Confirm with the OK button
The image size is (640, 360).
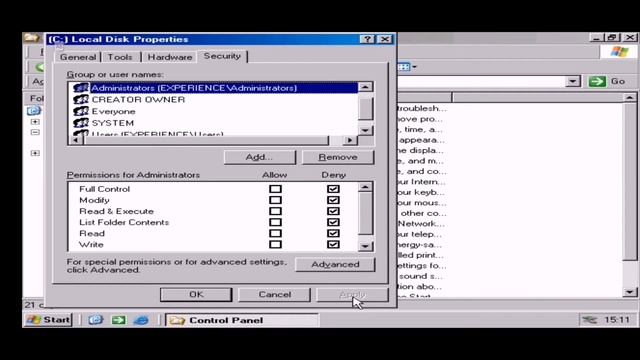(196, 294)
